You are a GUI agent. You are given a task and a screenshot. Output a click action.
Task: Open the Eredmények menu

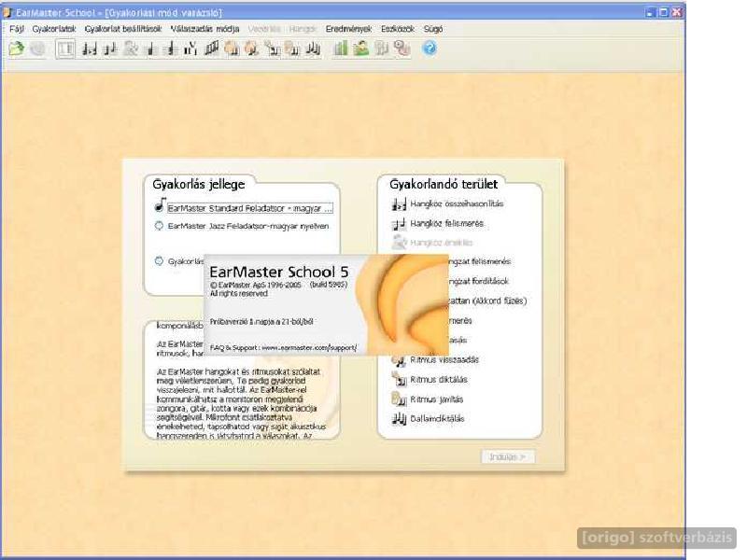348,29
